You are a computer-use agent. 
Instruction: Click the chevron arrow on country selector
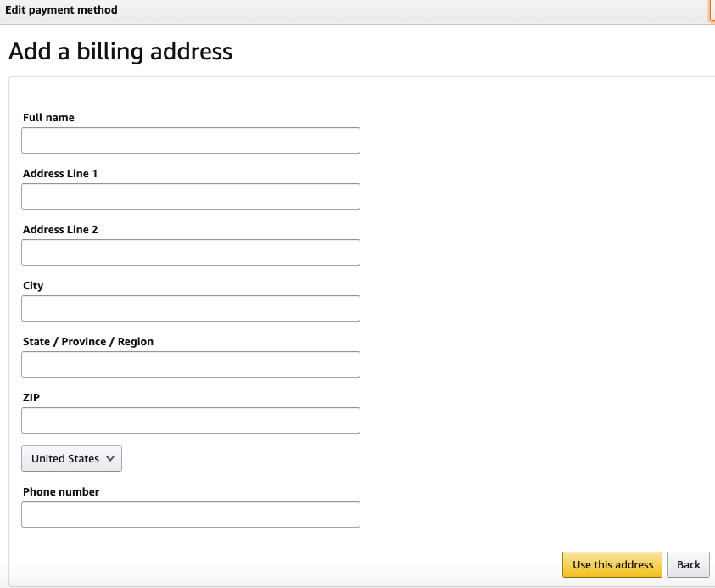point(110,459)
